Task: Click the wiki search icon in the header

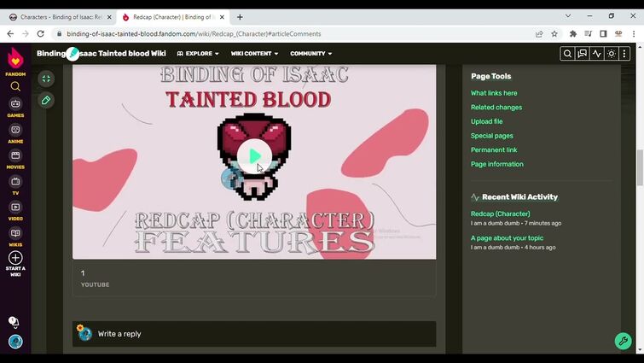Action: click(x=567, y=54)
